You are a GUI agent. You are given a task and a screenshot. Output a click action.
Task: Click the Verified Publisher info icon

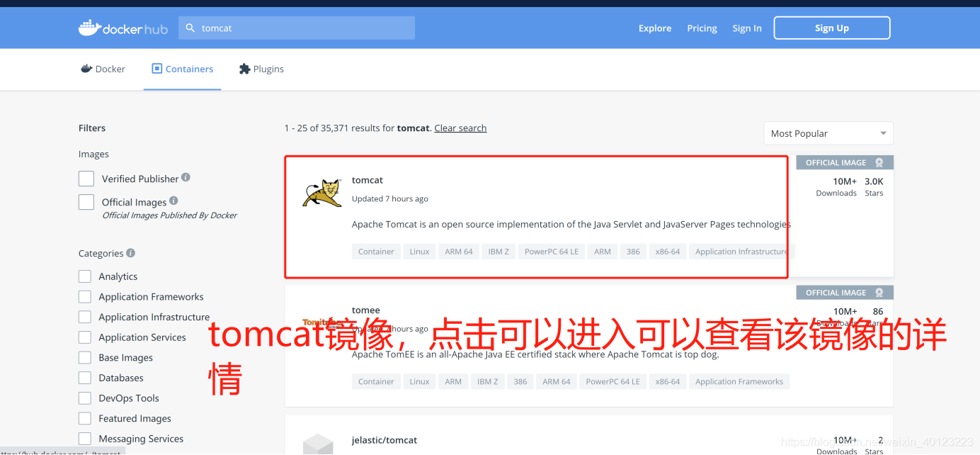coord(186,177)
